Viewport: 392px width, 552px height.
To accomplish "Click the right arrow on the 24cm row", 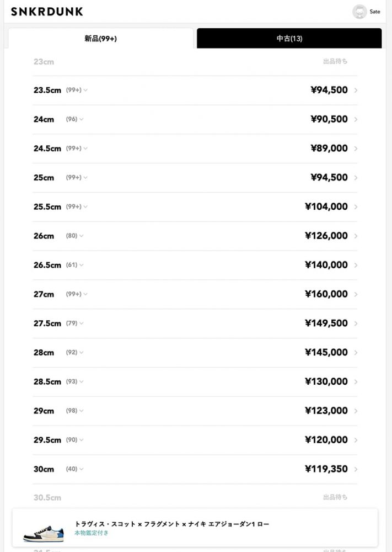I will point(356,120).
